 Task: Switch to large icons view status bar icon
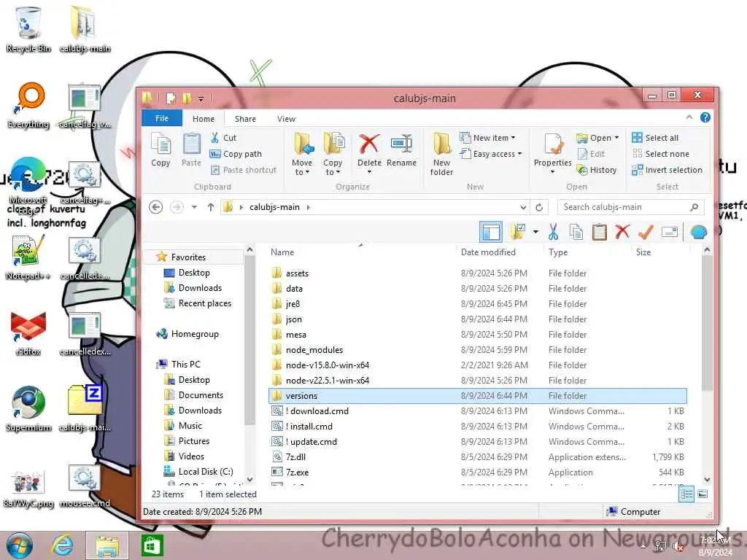click(x=703, y=494)
